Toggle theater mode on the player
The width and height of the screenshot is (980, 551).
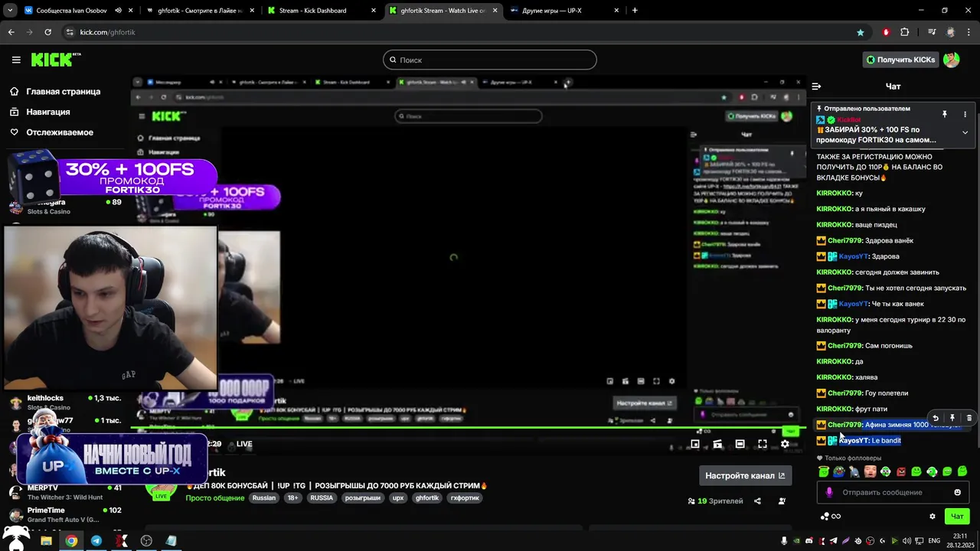point(740,444)
